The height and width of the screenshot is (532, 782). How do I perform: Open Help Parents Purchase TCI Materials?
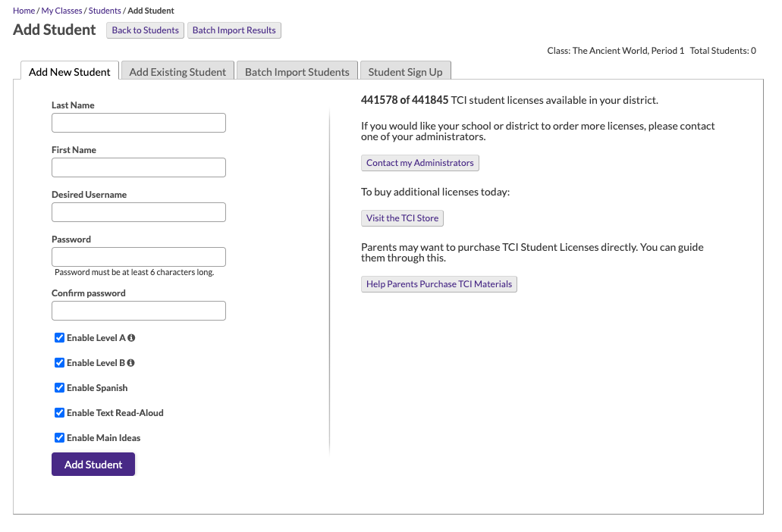(x=438, y=283)
